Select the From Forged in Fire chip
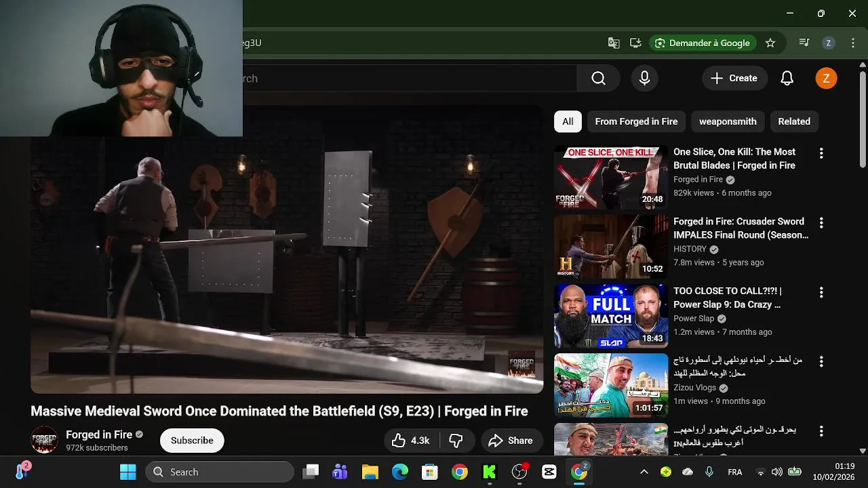 pos(636,121)
